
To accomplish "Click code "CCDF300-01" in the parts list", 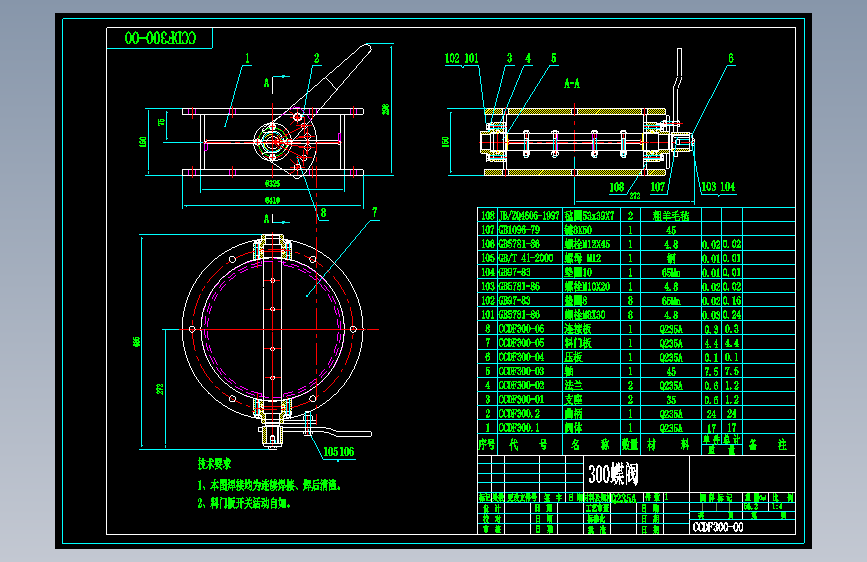I will point(521,399).
